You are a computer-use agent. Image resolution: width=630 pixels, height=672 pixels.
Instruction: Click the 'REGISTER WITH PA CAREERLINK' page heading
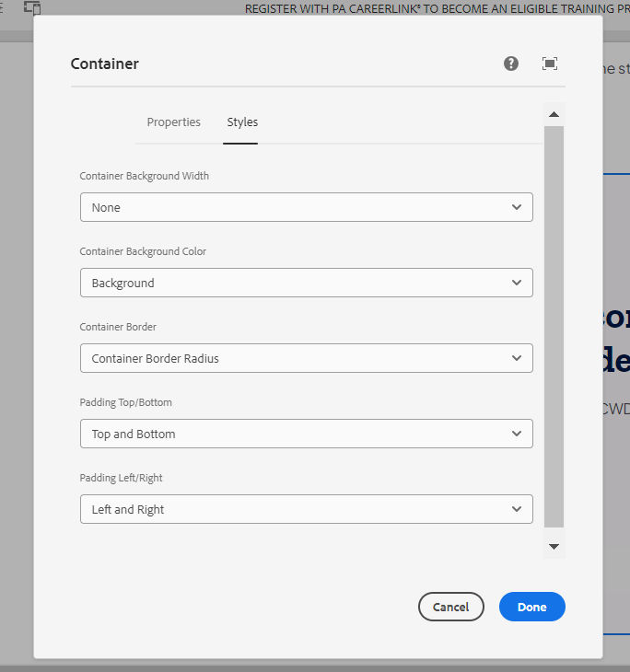(x=437, y=8)
